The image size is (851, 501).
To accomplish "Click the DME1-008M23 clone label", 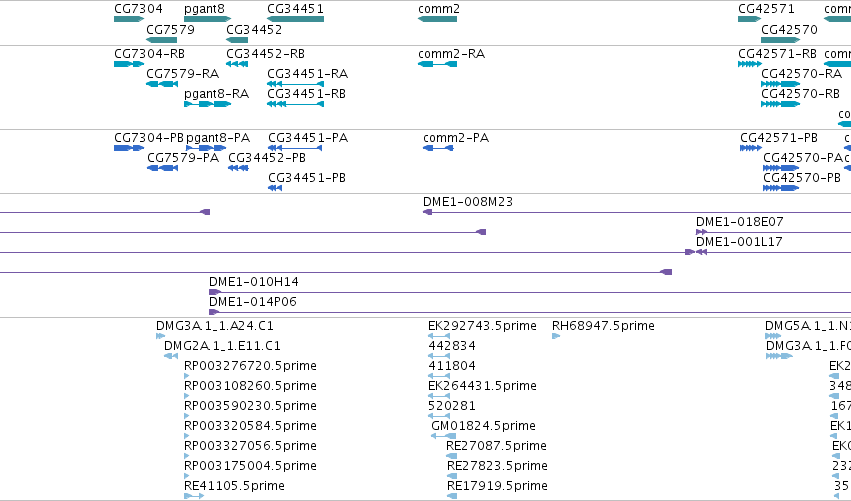I will (468, 202).
